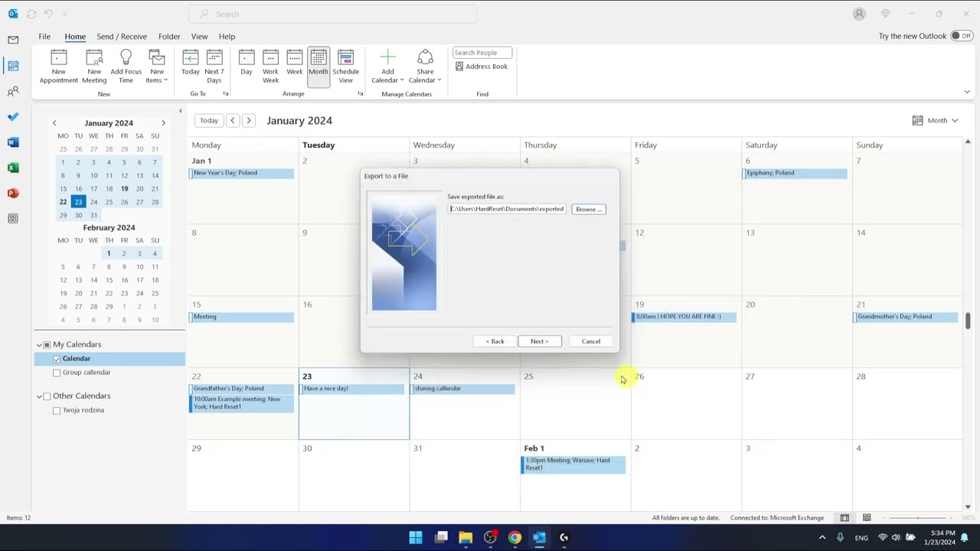Open the Address Book

(482, 67)
